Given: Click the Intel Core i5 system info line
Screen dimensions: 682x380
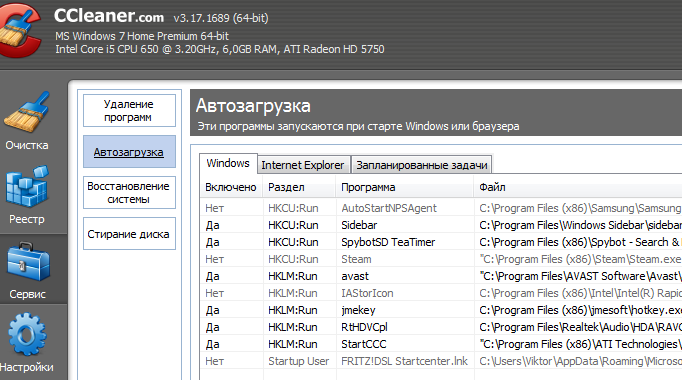Looking at the screenshot, I should pos(220,49).
